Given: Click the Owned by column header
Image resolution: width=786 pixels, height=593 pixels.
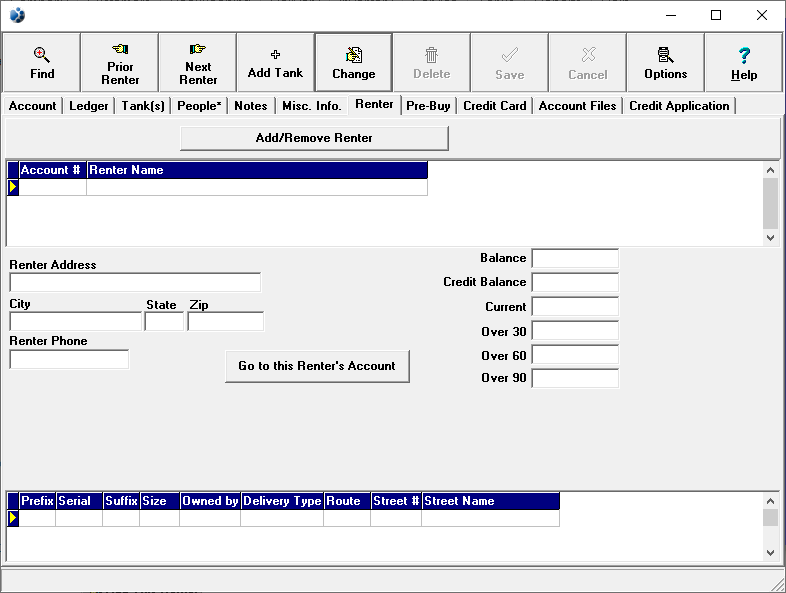Looking at the screenshot, I should (x=210, y=501).
